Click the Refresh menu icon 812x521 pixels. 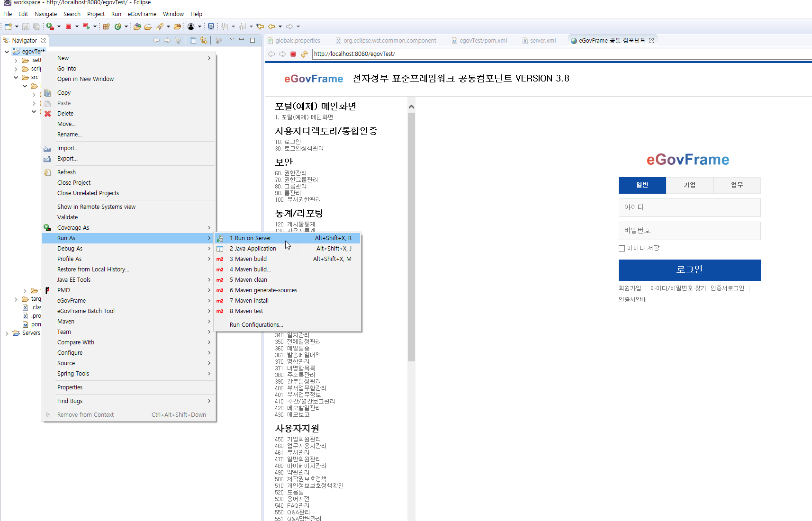(47, 172)
